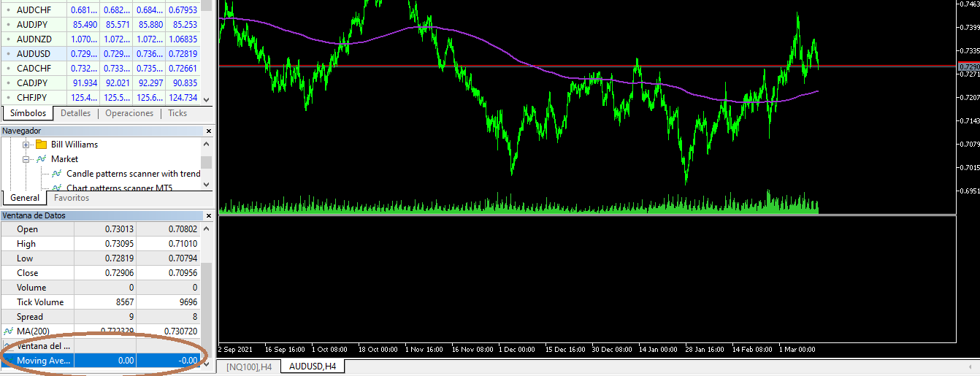
Task: Close the Ventana de Datos panel
Action: click(208, 215)
